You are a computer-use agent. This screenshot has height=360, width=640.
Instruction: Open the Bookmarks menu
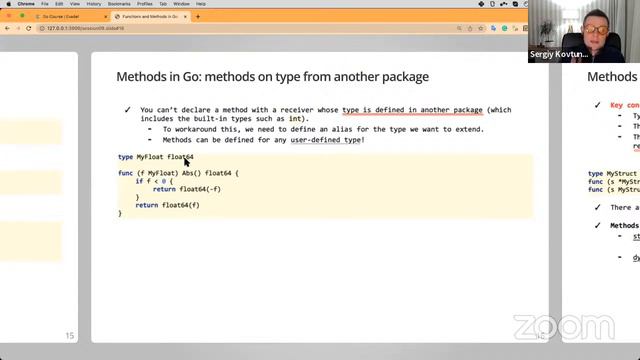(119, 4)
